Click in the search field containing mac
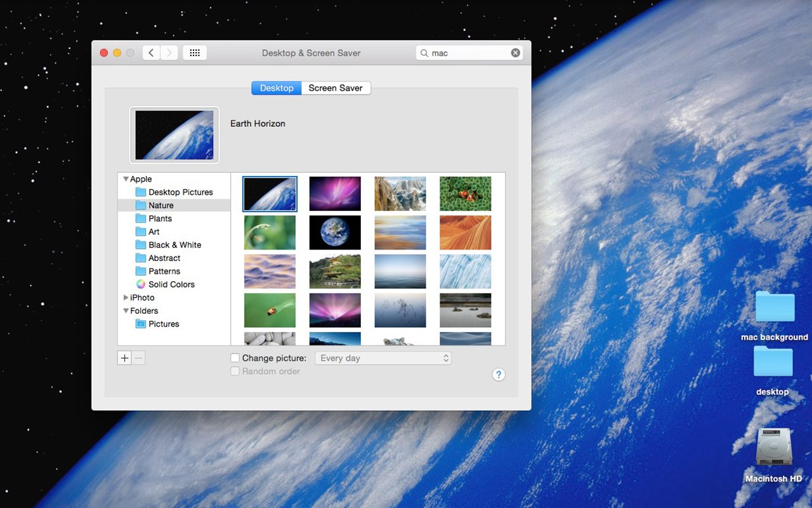Screen dimensions: 812x508 (469, 53)
